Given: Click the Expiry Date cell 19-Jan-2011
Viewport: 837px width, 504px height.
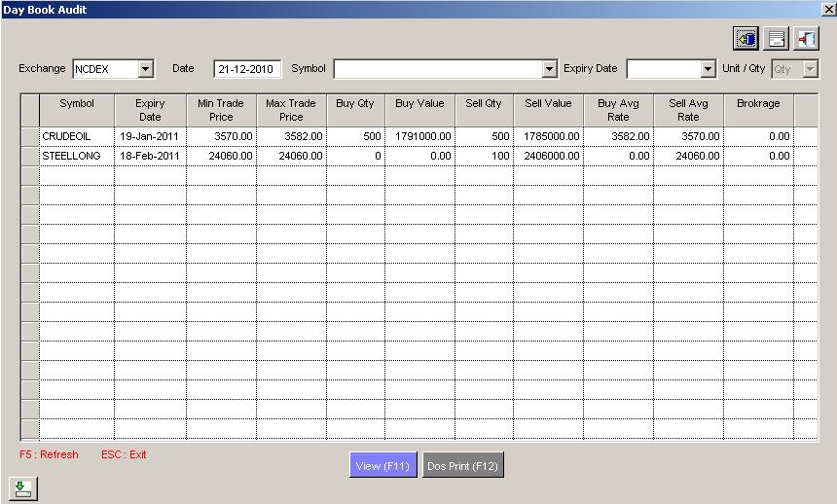Looking at the screenshot, I should 150,136.
